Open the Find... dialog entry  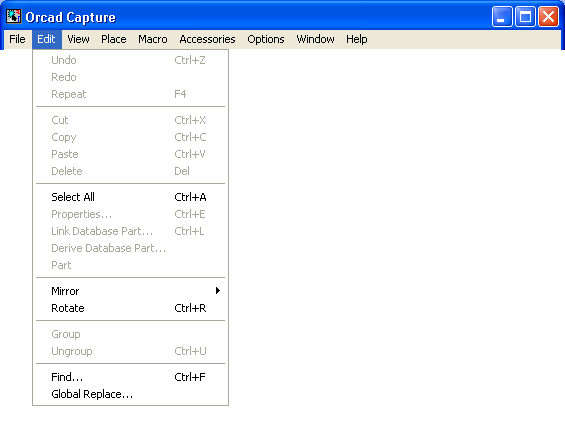click(130, 377)
